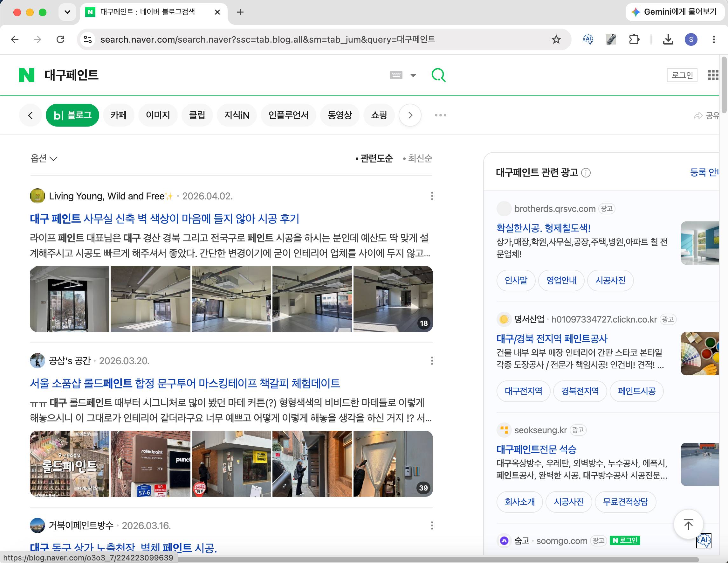Open more menu for 공삼's 공간 post
The width and height of the screenshot is (728, 563).
point(432,361)
